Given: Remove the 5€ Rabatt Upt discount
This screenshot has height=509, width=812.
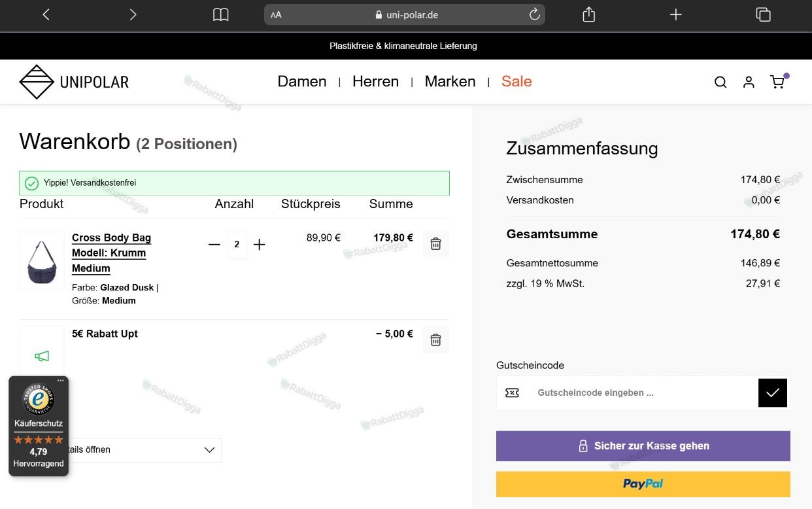Looking at the screenshot, I should pos(435,340).
